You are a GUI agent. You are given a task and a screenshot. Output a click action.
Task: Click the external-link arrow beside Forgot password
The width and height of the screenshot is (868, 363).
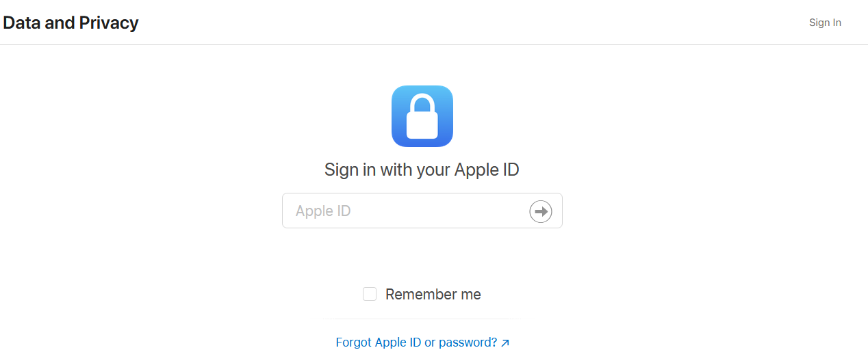505,343
